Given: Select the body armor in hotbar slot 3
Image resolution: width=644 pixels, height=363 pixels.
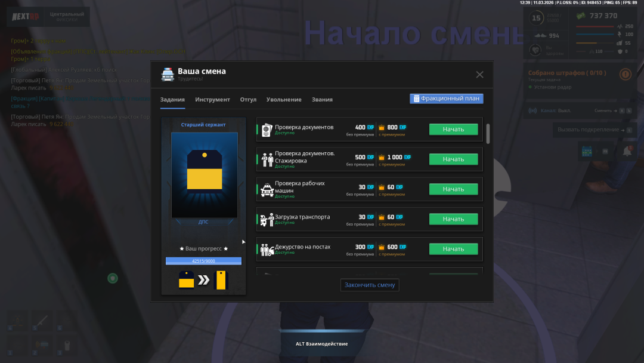Looking at the screenshot, I should pos(67,345).
